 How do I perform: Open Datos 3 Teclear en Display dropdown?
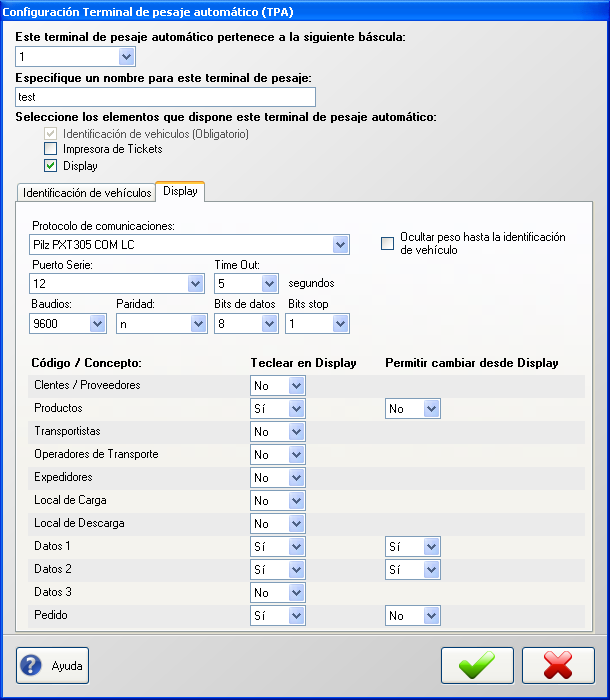pyautogui.click(x=278, y=592)
